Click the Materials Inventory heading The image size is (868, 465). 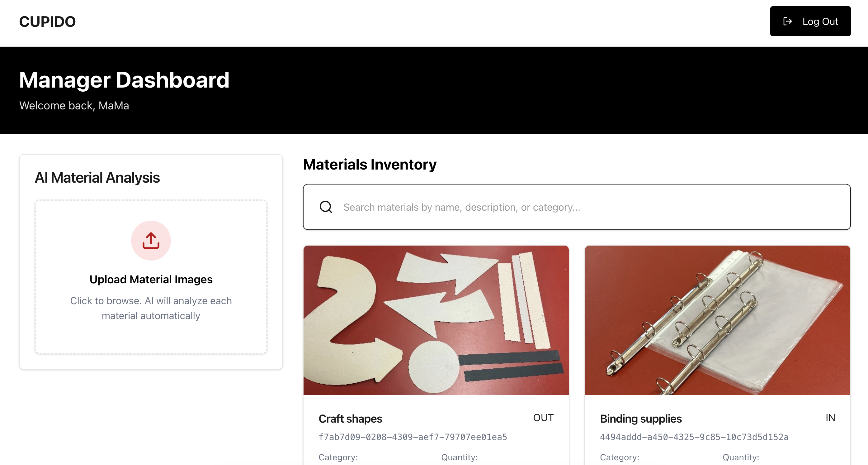click(x=369, y=164)
